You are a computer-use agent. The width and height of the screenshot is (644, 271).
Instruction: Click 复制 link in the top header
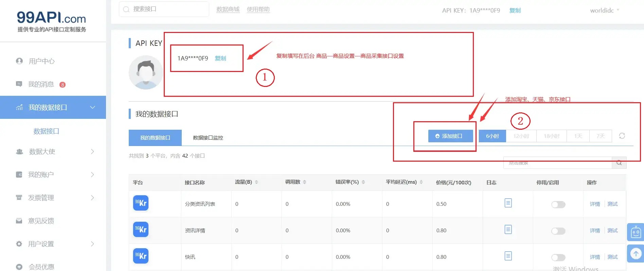point(515,11)
